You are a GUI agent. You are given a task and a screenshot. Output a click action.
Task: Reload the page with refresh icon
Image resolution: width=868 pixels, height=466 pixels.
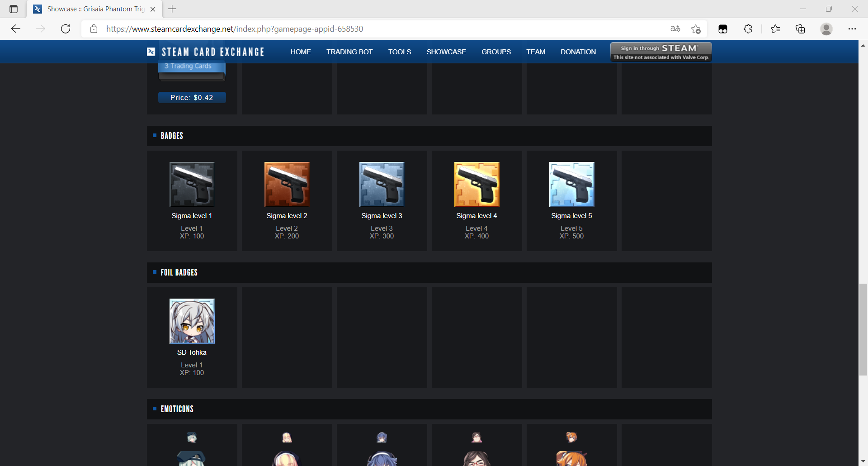pyautogui.click(x=66, y=29)
